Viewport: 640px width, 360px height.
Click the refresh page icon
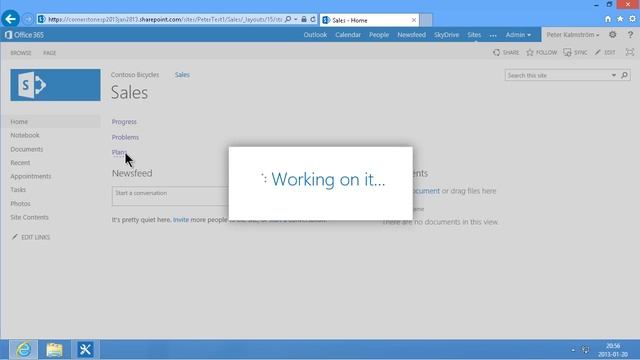[313, 19]
